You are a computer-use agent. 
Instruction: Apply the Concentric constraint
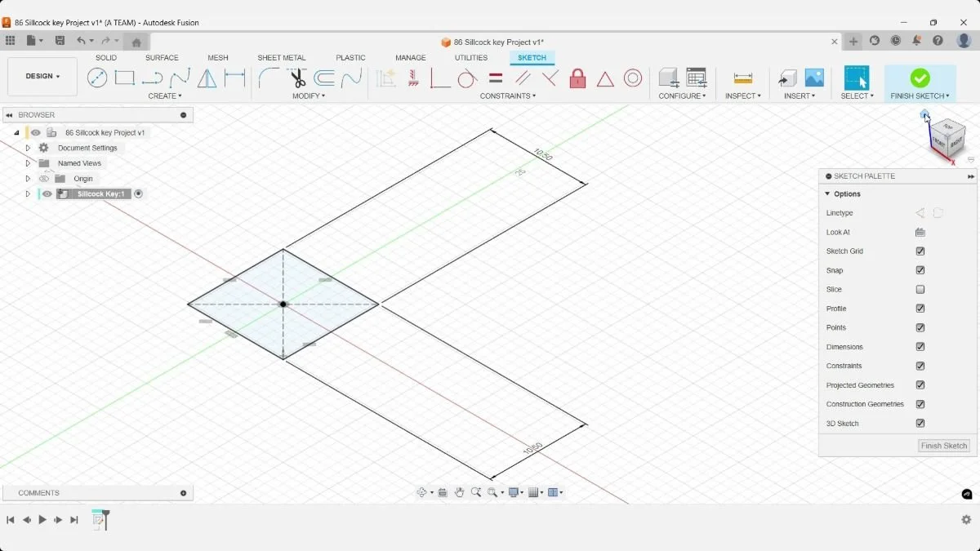point(633,78)
